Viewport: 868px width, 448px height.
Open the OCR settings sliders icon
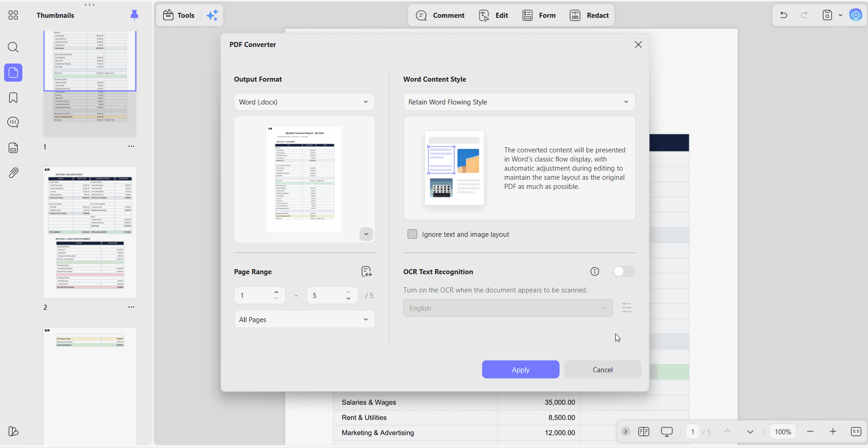627,308
